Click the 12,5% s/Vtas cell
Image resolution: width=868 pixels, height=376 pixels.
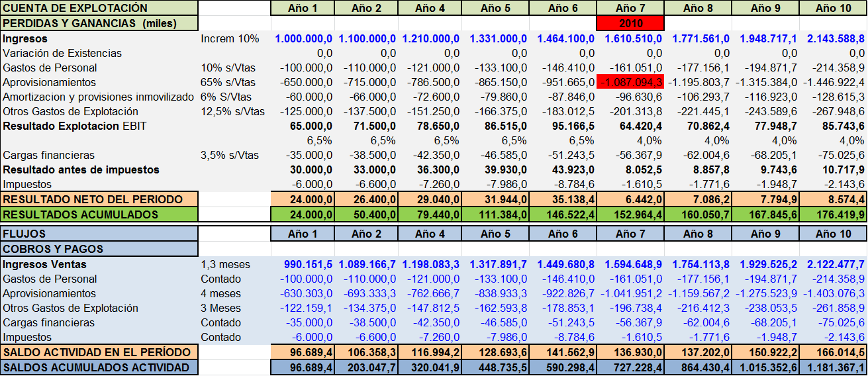click(x=232, y=111)
